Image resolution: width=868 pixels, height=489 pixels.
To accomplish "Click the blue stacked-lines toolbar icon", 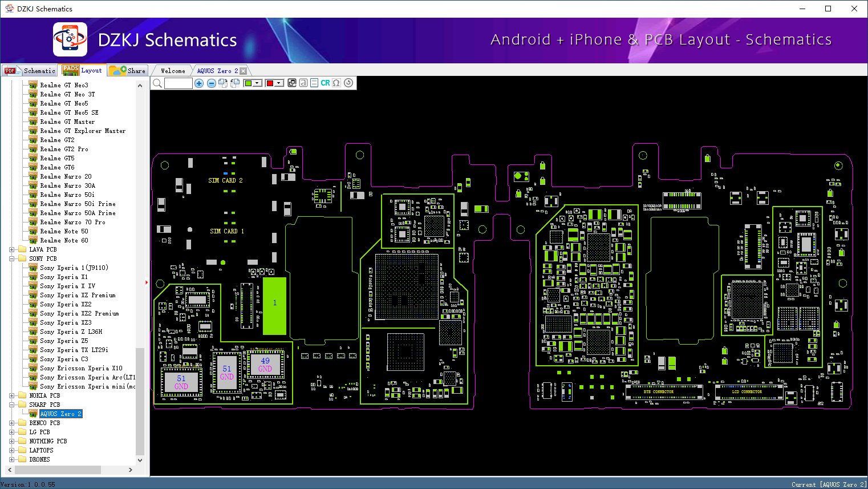I will (314, 83).
